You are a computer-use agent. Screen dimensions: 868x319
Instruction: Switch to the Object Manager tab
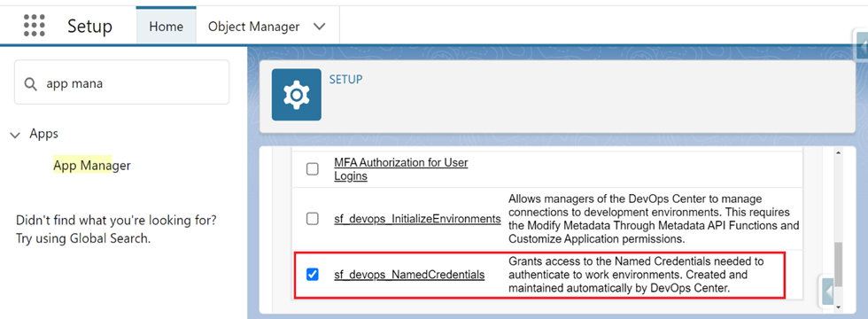[254, 26]
